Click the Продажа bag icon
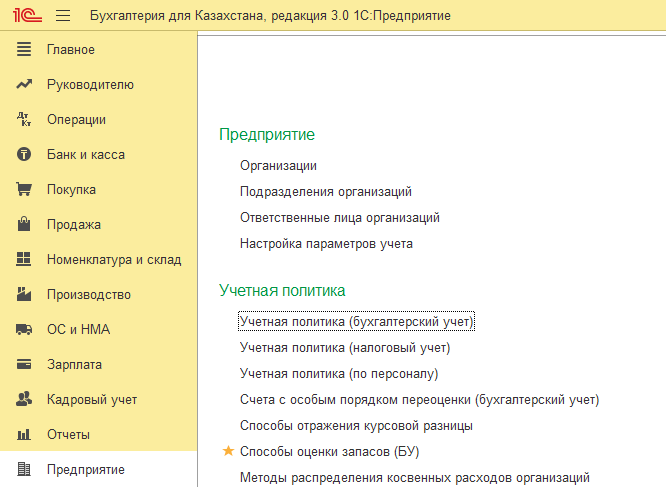Viewport: 666px width, 487px height. pos(24,224)
